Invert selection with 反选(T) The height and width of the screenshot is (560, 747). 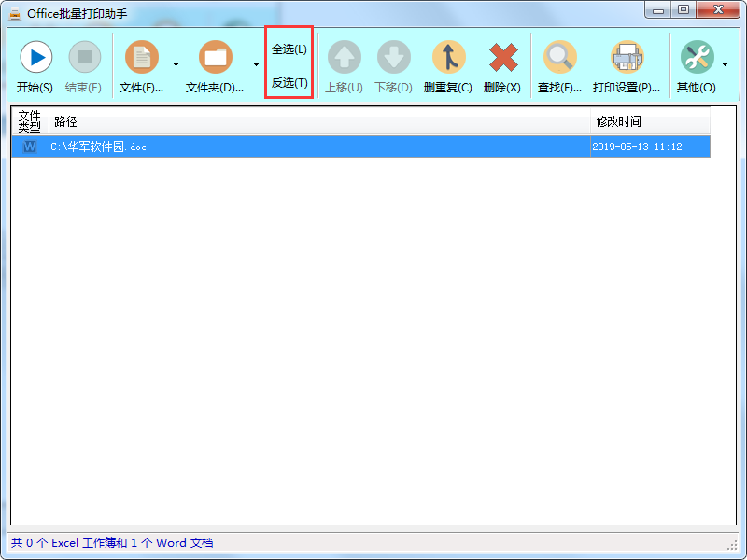pos(289,82)
